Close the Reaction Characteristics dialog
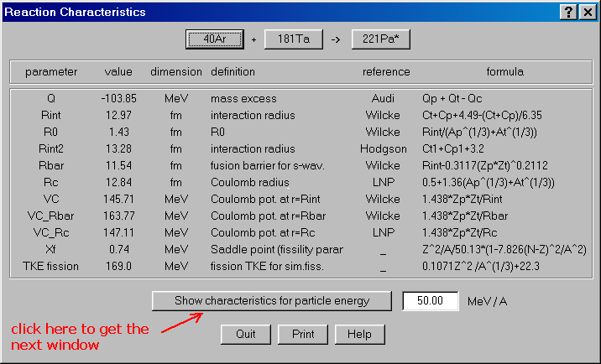Screen dimensions: 601x364 pos(587,12)
